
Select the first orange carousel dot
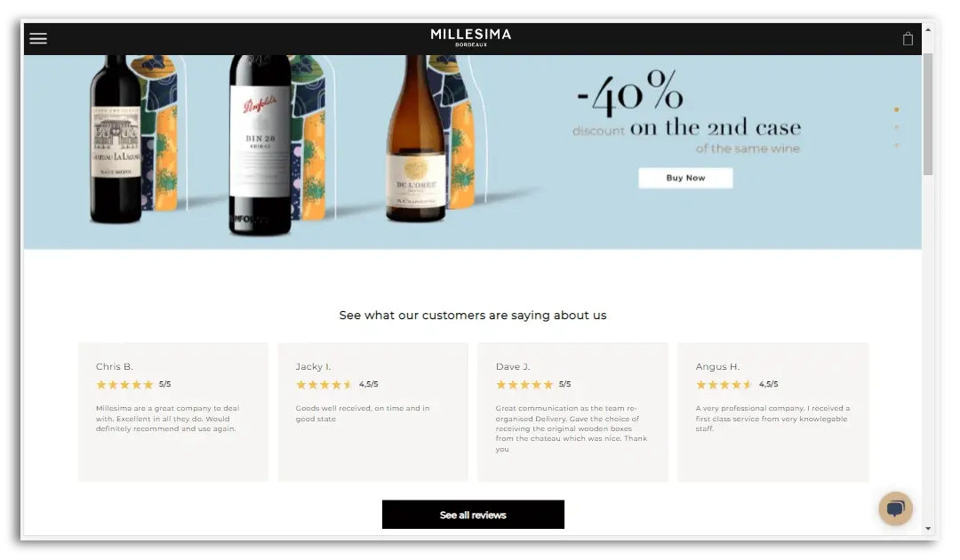pos(896,109)
